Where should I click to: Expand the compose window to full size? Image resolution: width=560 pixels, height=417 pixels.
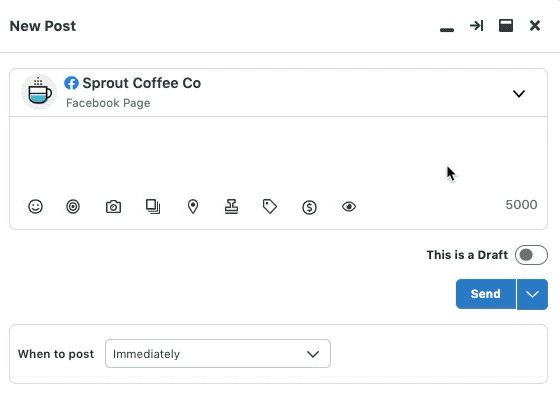pos(506,26)
